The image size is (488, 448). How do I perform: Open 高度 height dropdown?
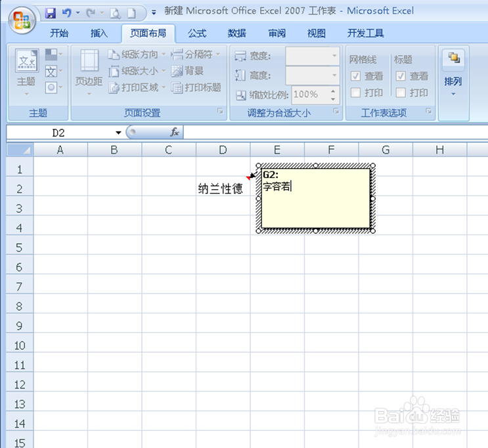(x=334, y=76)
